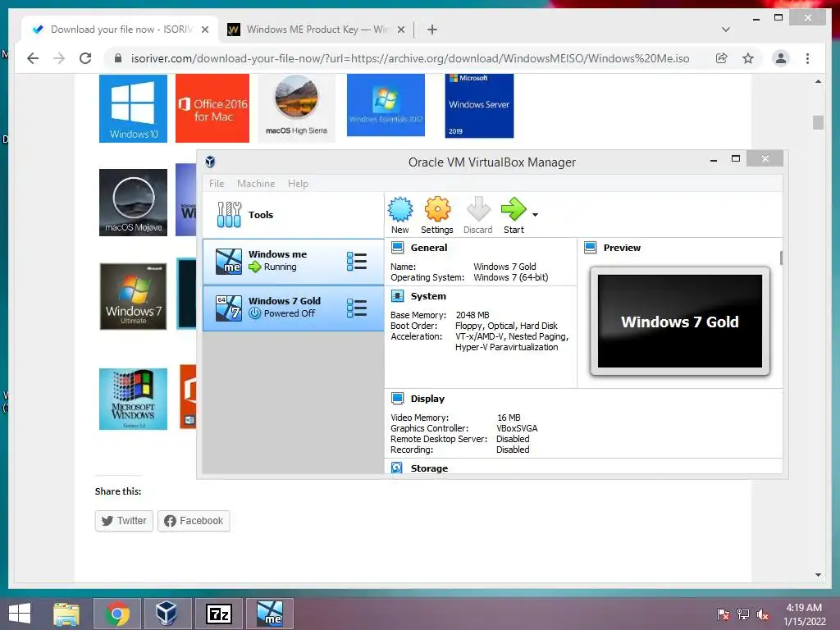The width and height of the screenshot is (840, 630).
Task: Click the muted volume tray icon
Action: click(x=762, y=614)
